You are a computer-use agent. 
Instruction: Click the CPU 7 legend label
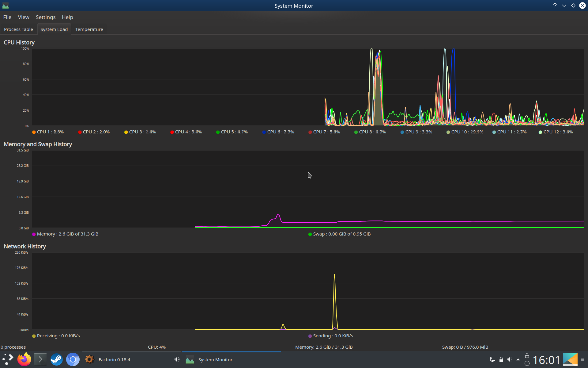click(326, 132)
